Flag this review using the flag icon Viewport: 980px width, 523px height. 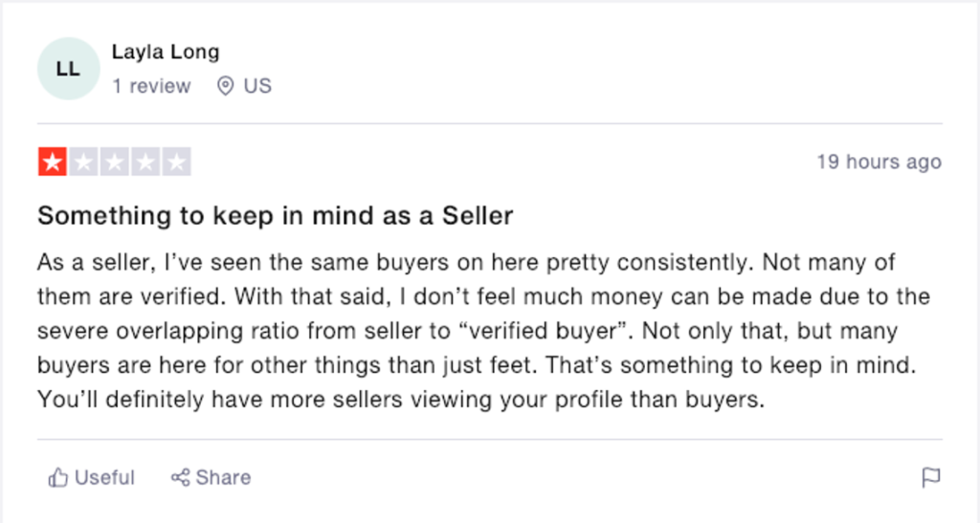(931, 477)
